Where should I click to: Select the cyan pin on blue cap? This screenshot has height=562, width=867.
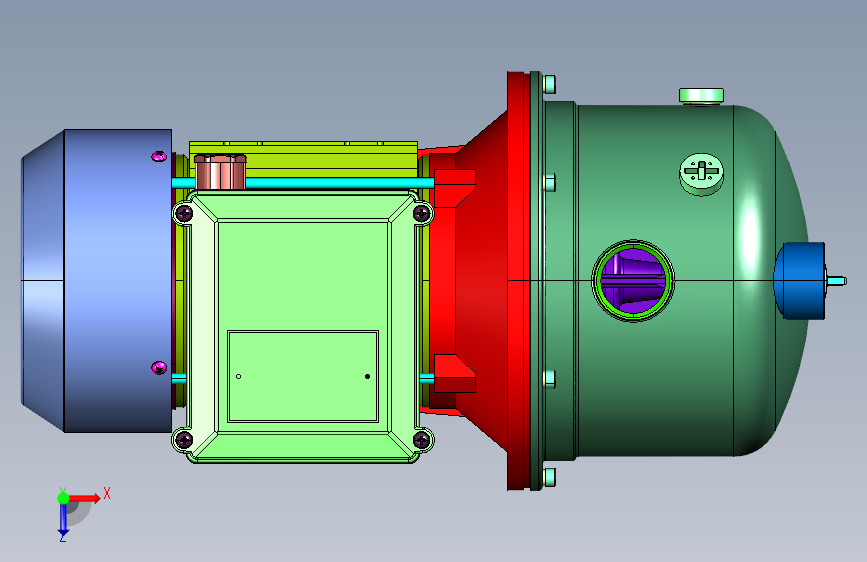click(x=835, y=281)
